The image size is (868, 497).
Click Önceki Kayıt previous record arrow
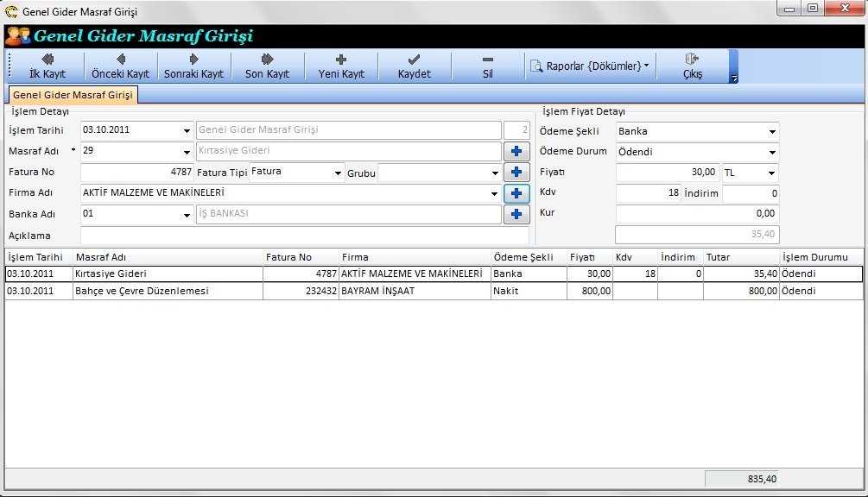pos(120,66)
